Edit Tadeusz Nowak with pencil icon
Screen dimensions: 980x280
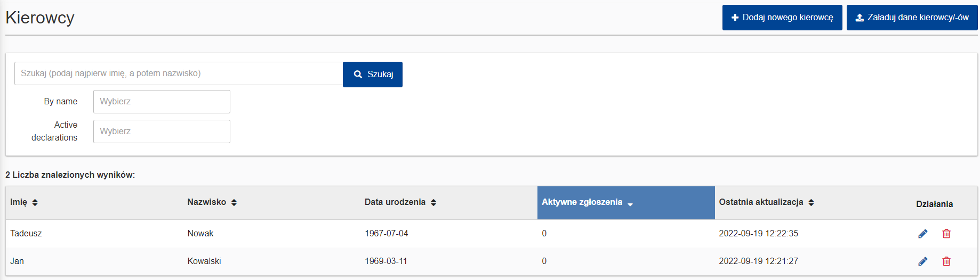(x=923, y=234)
